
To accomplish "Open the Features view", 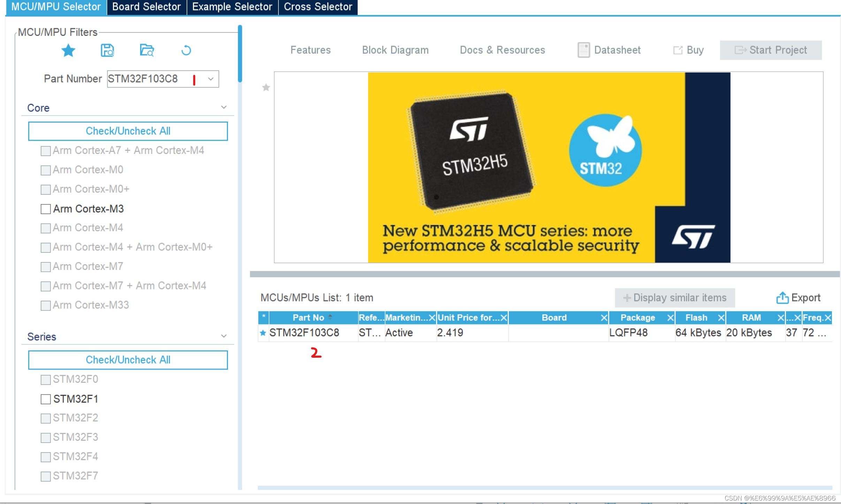I will pyautogui.click(x=311, y=50).
